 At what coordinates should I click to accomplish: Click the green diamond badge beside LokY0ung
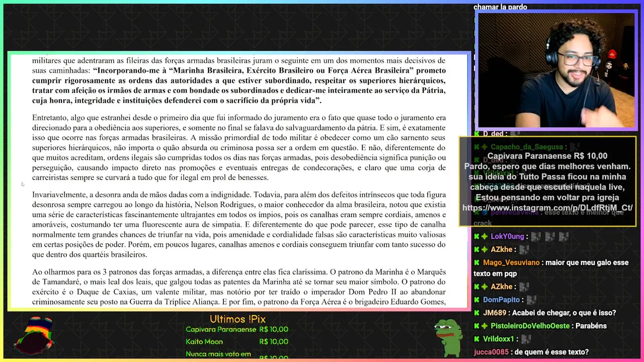(485, 236)
